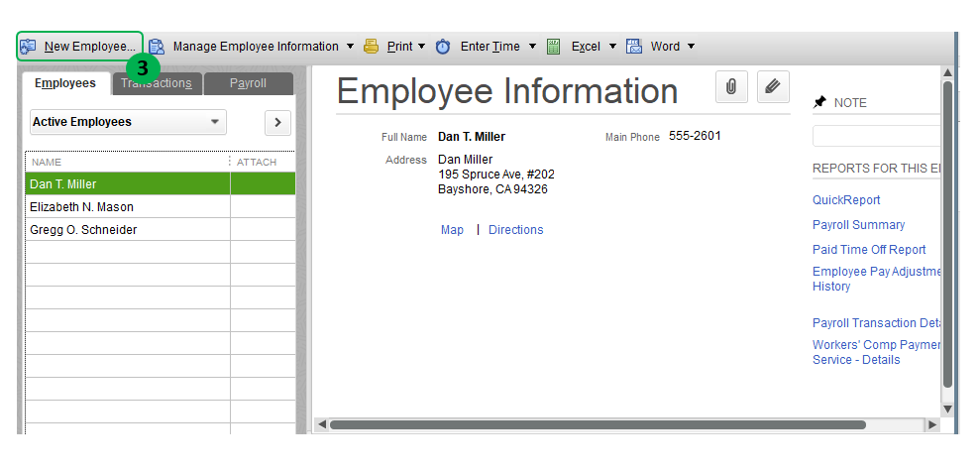The height and width of the screenshot is (470, 980).
Task: Click the Print printer icon
Action: pos(372,47)
